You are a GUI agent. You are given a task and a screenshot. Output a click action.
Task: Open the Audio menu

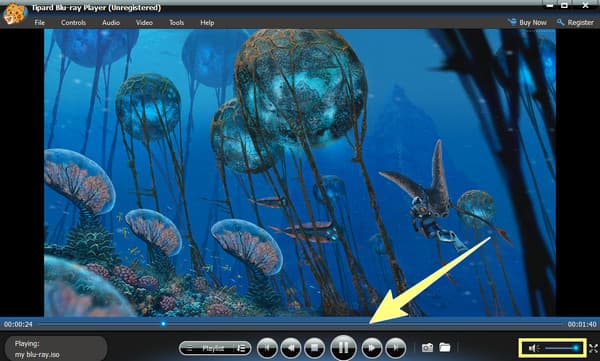click(x=111, y=23)
